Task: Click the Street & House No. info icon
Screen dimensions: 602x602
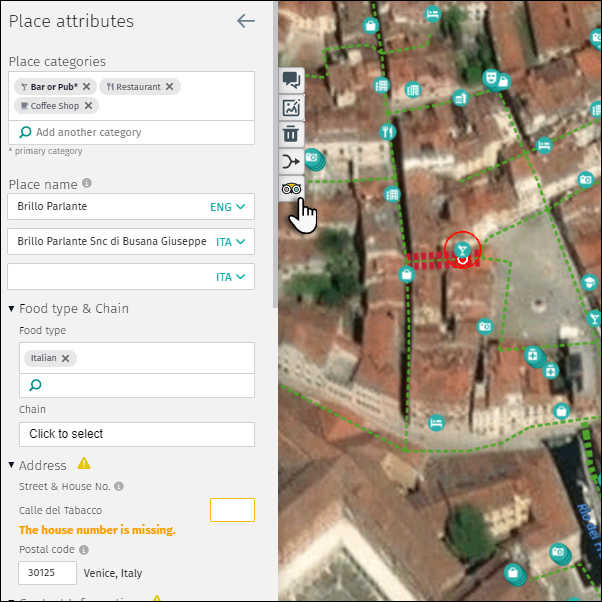Action: 119,486
